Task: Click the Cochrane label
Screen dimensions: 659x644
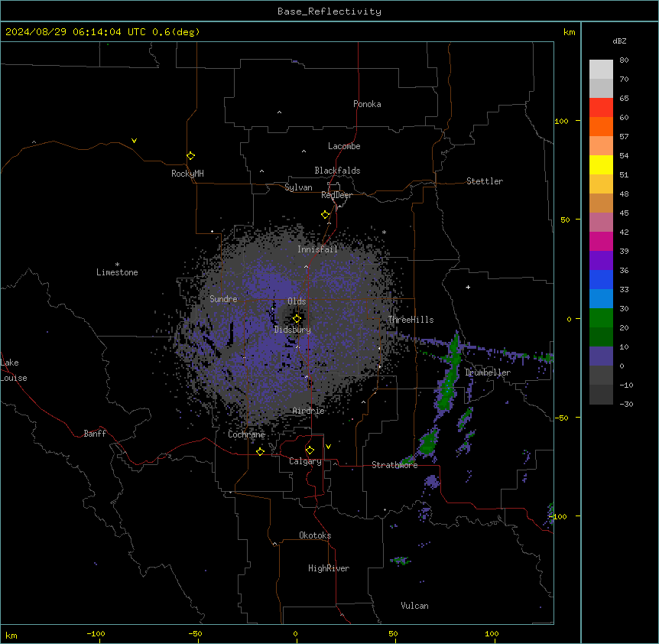Action: click(x=246, y=434)
